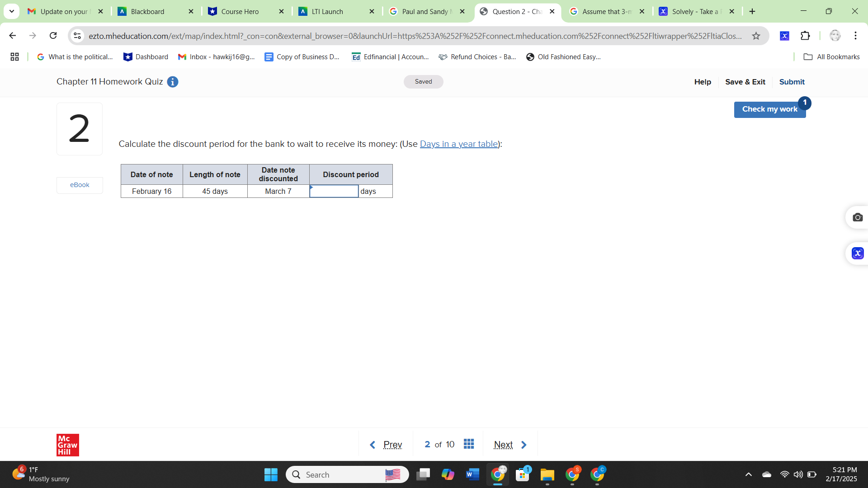The image size is (868, 488).
Task: Click the screenshot camera icon on right edge
Action: click(859, 217)
